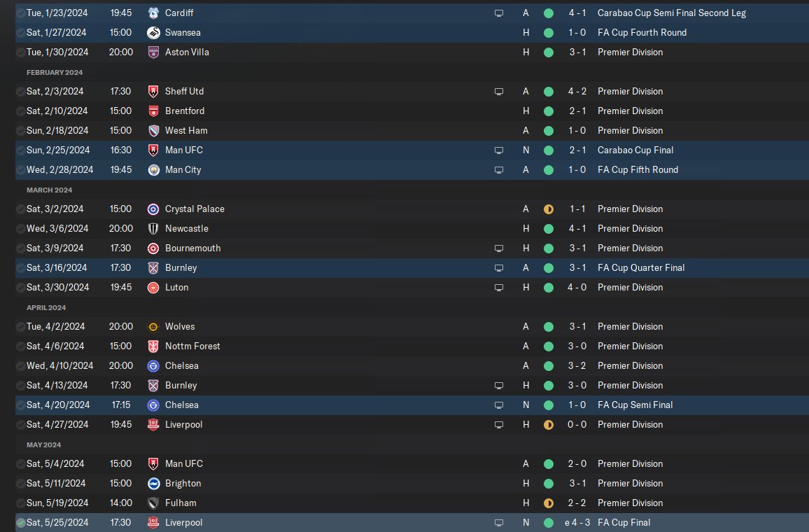
Task: Click the draw result indicator for Crystal Palace
Action: (549, 209)
